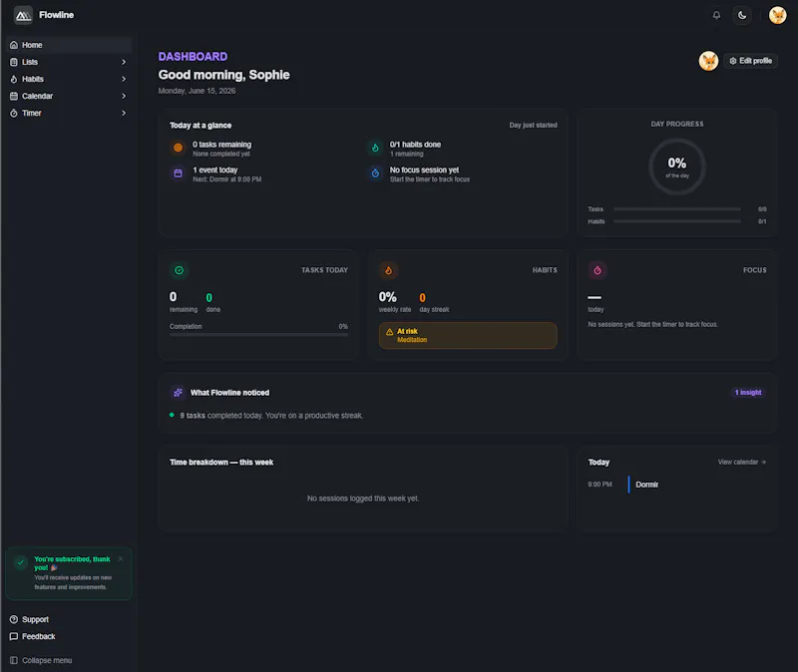Toggle dark mode moon icon
798x672 pixels.
click(x=742, y=15)
